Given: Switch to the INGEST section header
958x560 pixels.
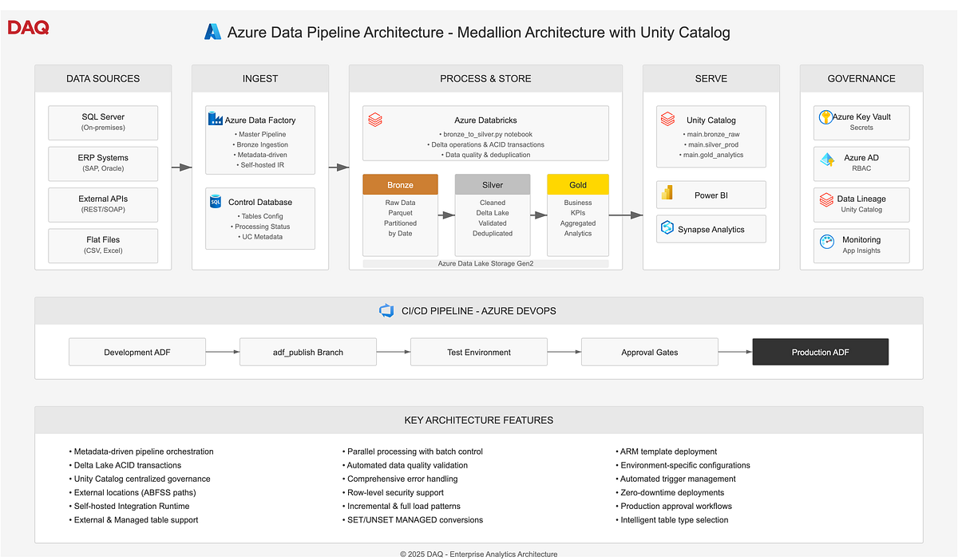Looking at the screenshot, I should (x=260, y=78).
